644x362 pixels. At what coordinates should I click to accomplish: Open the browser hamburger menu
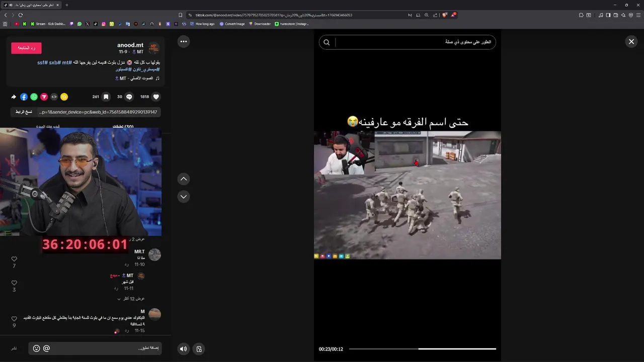(x=637, y=15)
